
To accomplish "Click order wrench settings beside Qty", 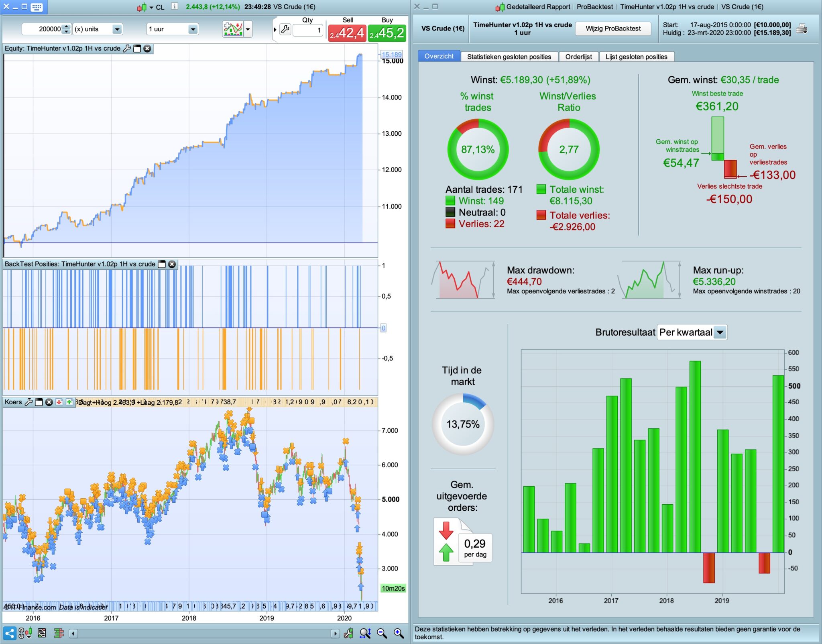I will [x=285, y=29].
